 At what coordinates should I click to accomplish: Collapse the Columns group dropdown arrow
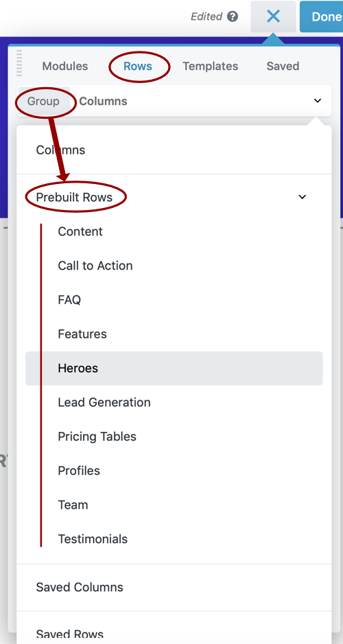317,101
